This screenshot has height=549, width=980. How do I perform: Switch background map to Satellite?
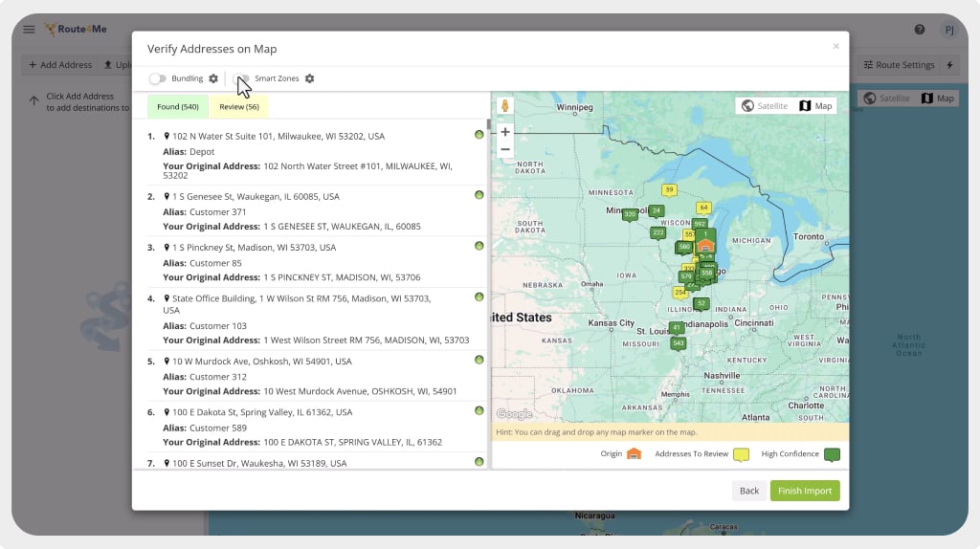(x=887, y=99)
